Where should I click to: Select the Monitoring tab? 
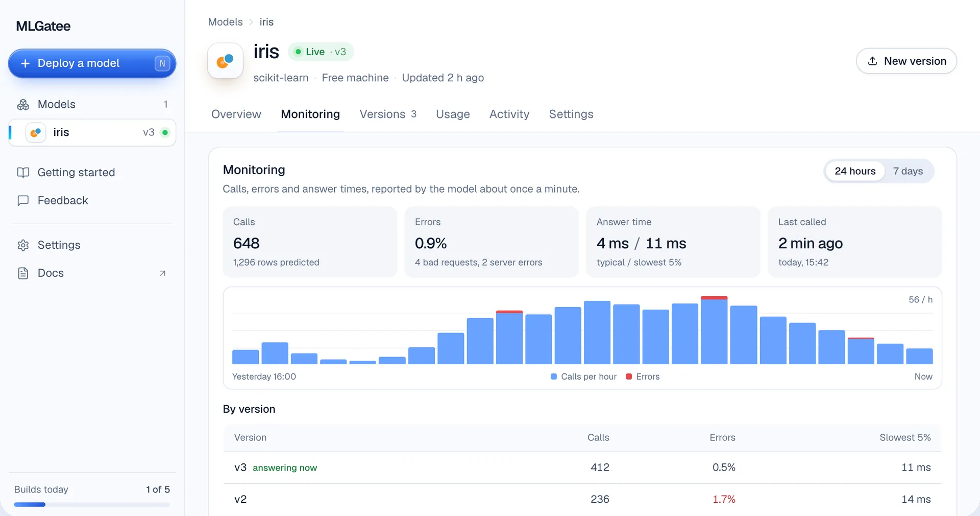[310, 114]
